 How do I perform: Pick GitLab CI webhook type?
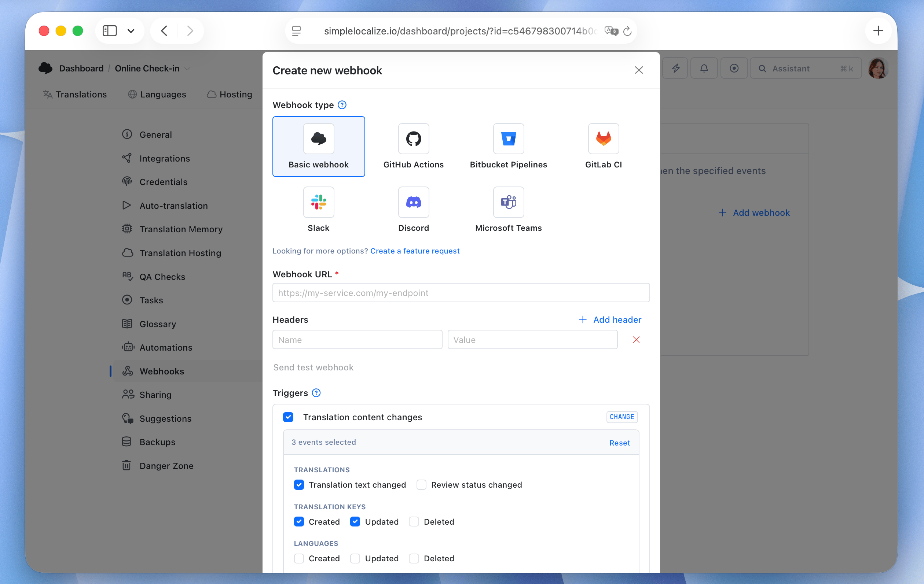click(603, 146)
